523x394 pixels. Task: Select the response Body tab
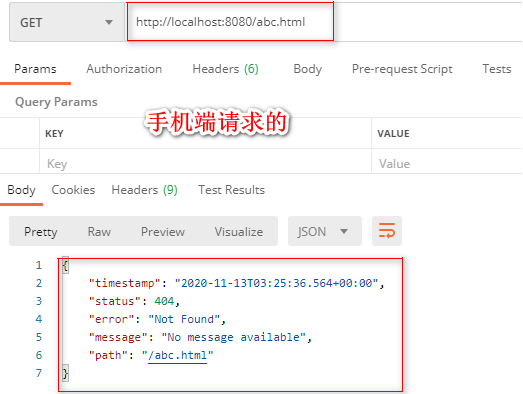[21, 190]
